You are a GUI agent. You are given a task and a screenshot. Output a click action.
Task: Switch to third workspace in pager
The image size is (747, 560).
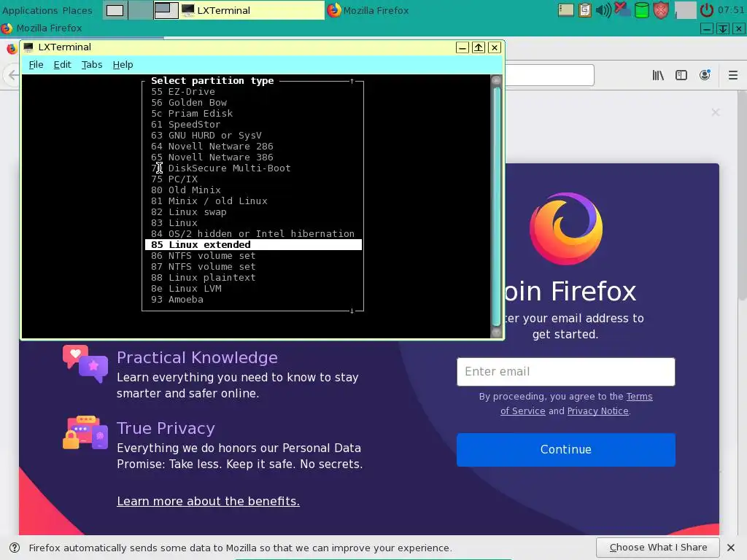click(166, 10)
